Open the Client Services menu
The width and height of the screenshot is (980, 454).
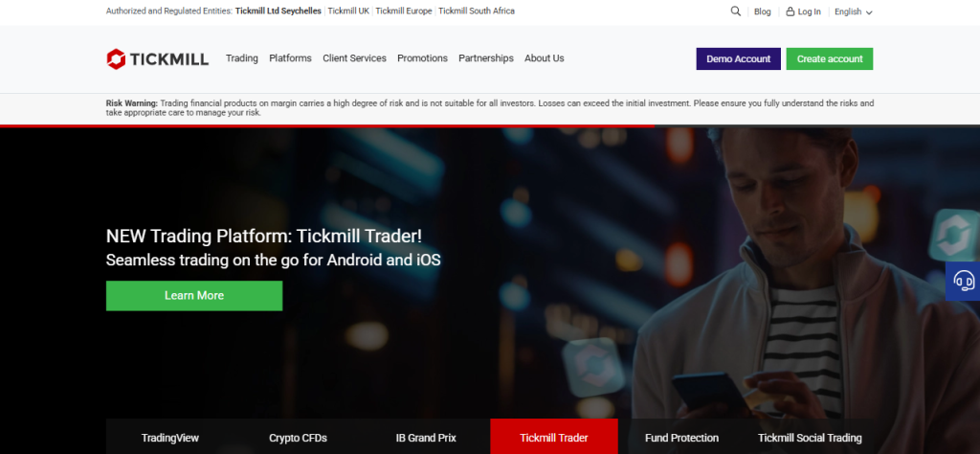(354, 58)
